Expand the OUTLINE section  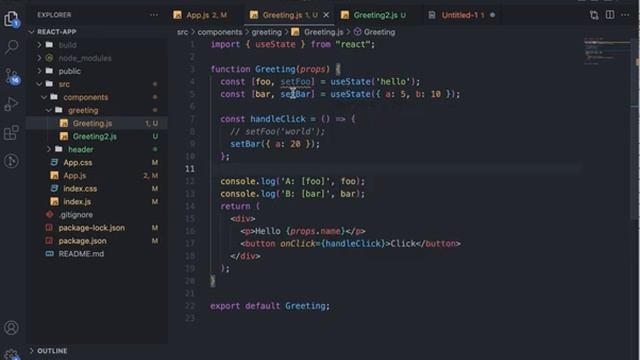tap(52, 351)
